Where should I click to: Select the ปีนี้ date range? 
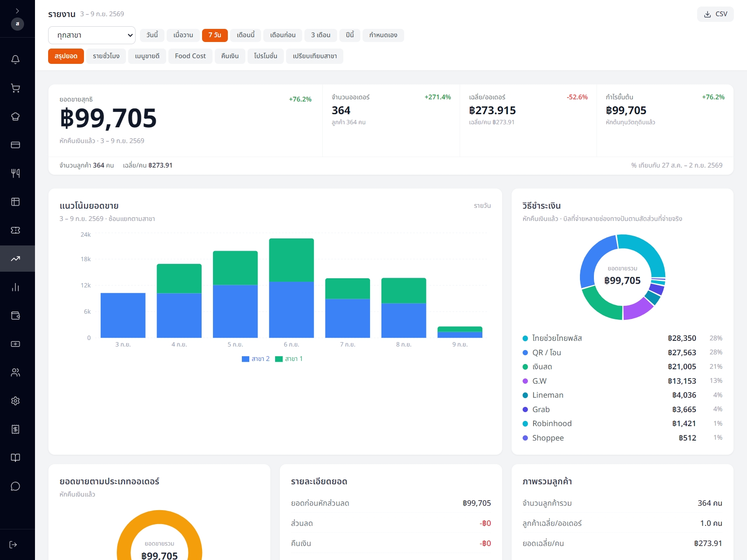pyautogui.click(x=350, y=35)
